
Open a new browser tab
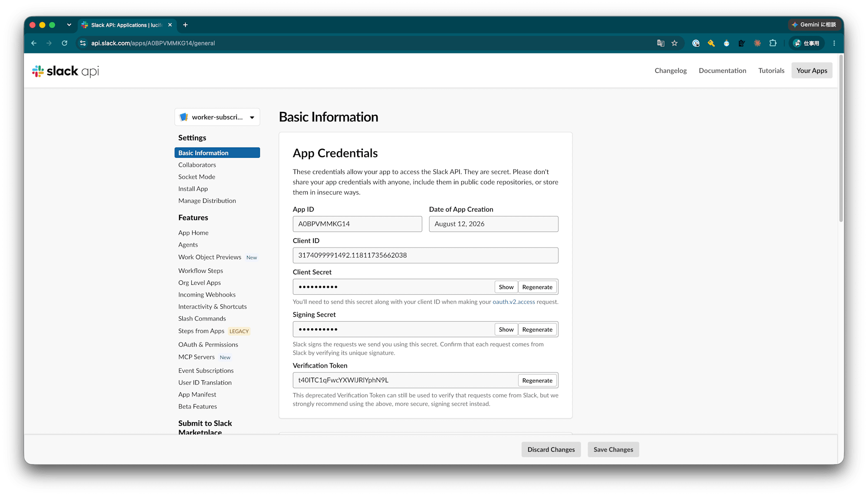tap(185, 25)
